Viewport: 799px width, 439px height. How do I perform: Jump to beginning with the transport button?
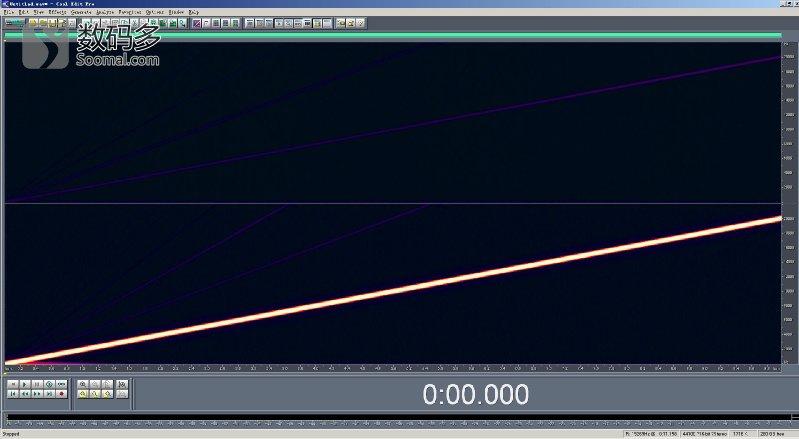13,394
